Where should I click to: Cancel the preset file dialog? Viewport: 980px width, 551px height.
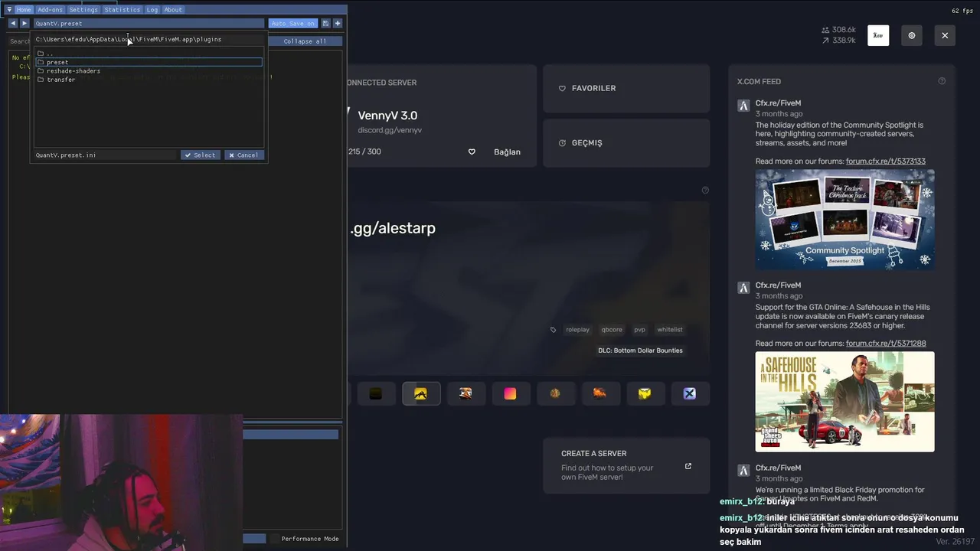[244, 155]
